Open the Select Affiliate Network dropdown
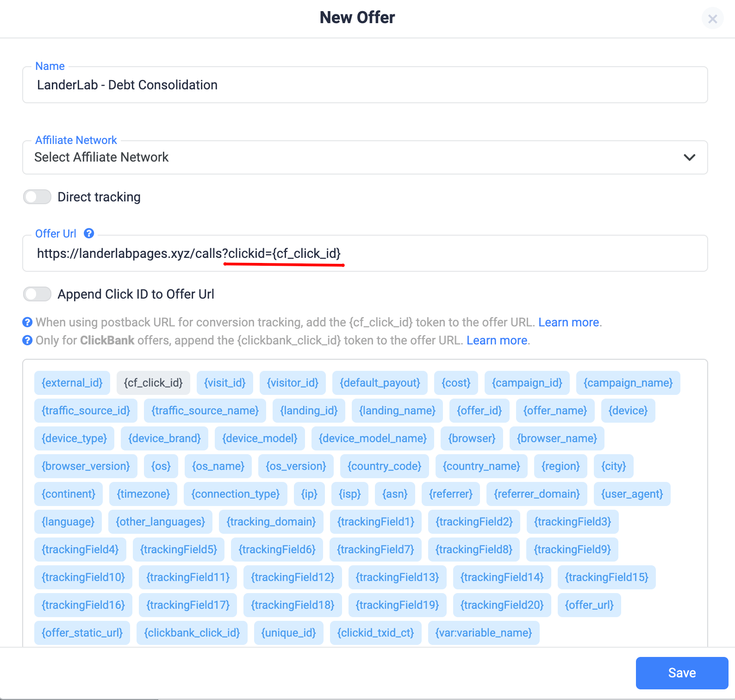735x700 pixels. click(365, 157)
